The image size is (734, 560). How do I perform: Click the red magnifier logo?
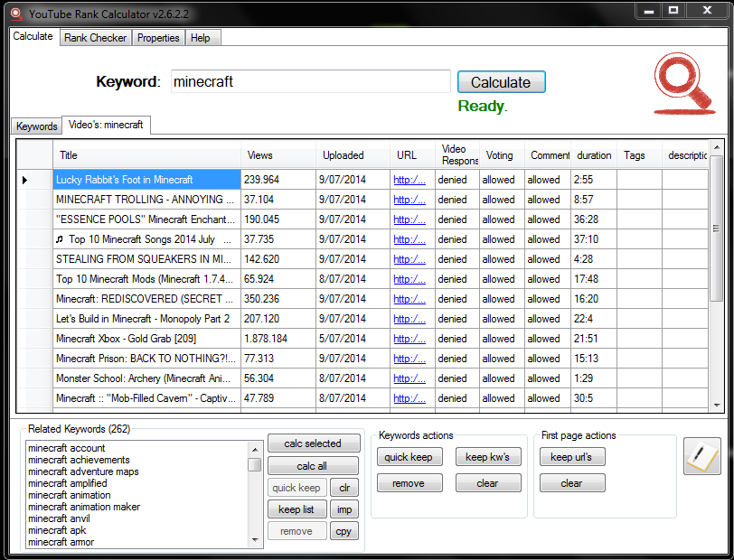point(684,84)
